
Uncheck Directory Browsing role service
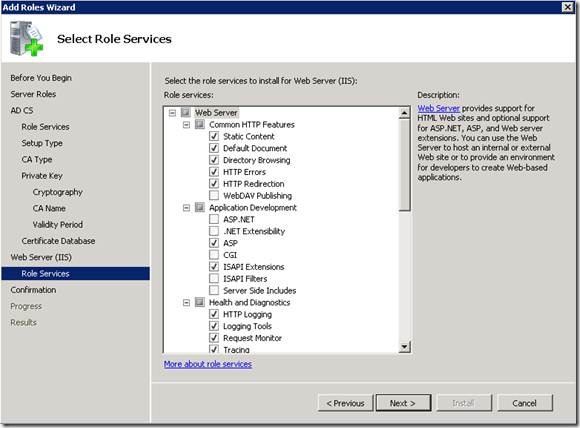214,160
